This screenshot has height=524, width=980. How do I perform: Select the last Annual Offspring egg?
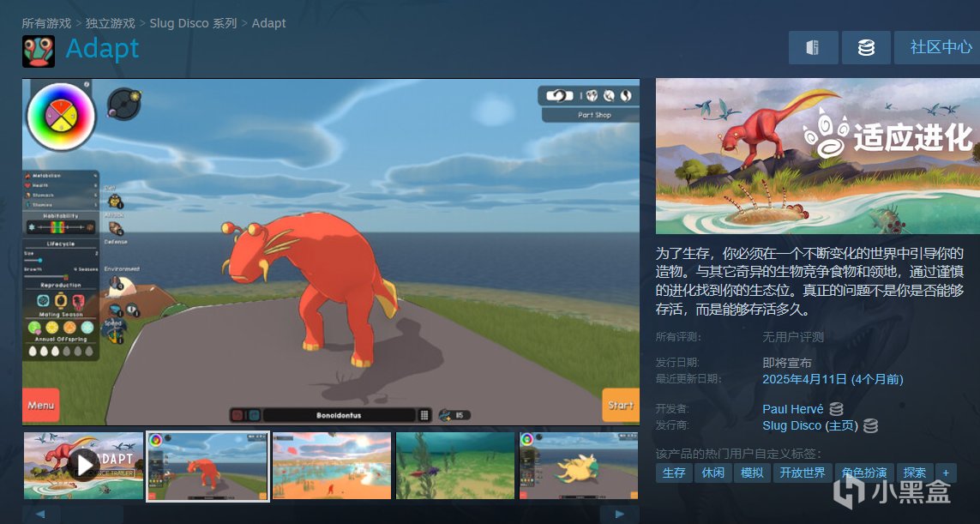point(89,352)
